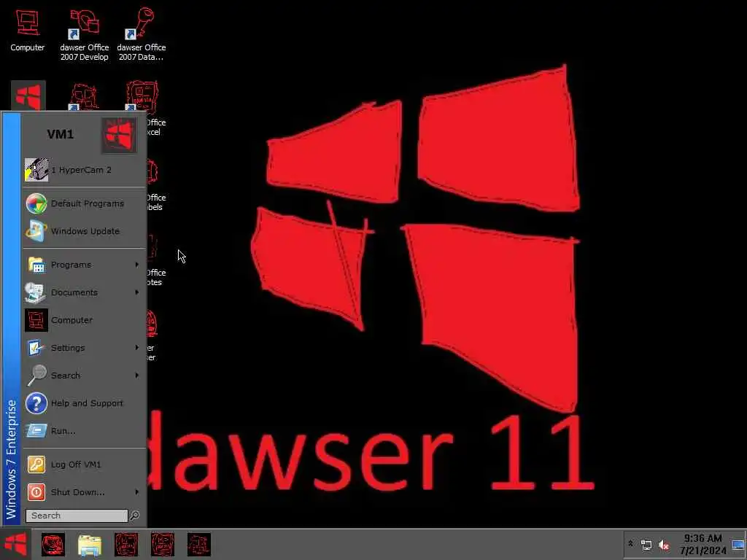The image size is (747, 560).
Task: Click Show Desktop button in tray corner
Action: click(x=738, y=544)
